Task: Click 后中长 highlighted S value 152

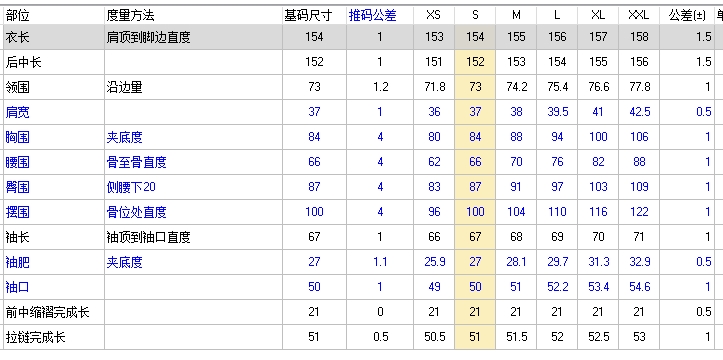Action: (474, 62)
